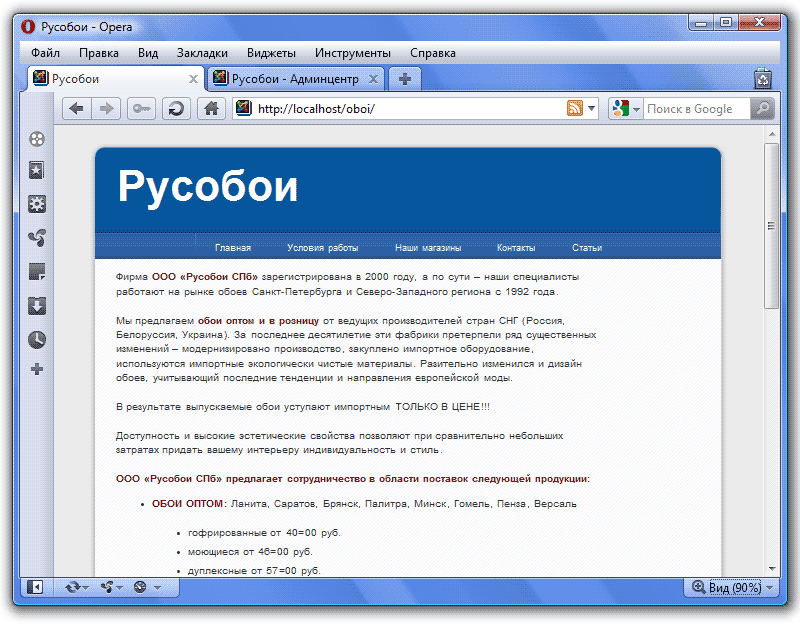Open the closed tabs trash icon
The height and width of the screenshot is (628, 800).
[763, 78]
